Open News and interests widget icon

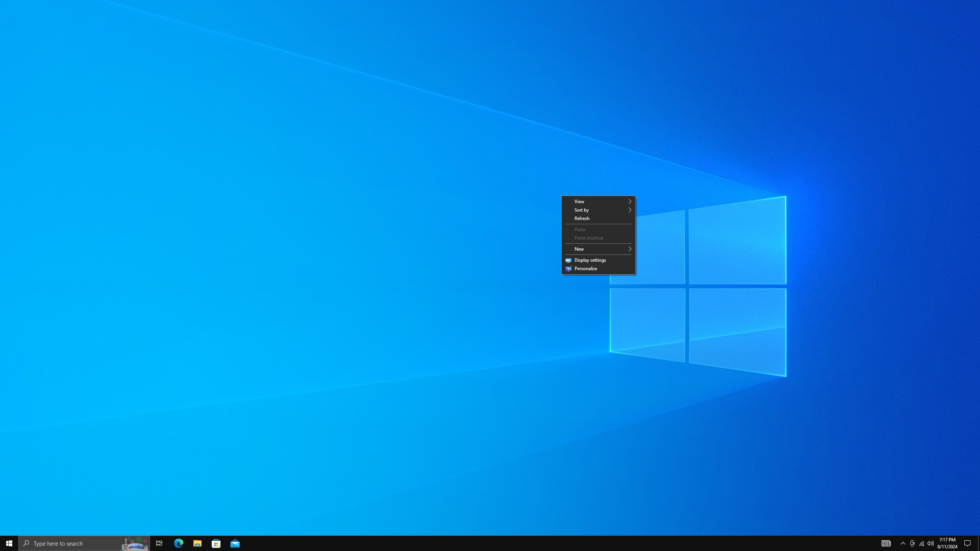click(x=886, y=543)
